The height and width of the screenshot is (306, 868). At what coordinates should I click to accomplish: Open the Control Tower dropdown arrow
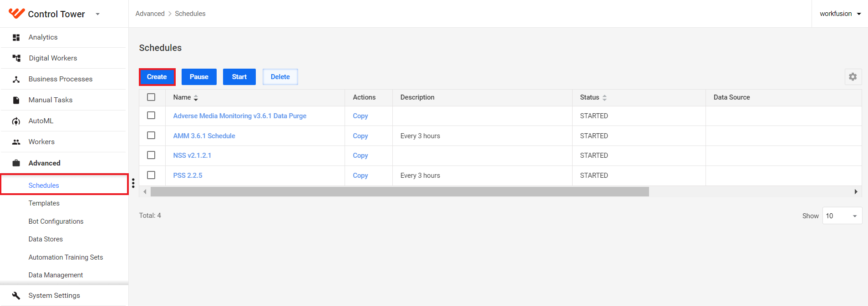pyautogui.click(x=97, y=14)
